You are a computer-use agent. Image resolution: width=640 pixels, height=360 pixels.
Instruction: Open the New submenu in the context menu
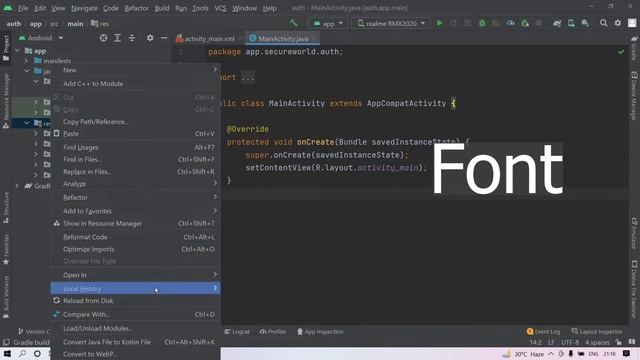[x=136, y=70]
